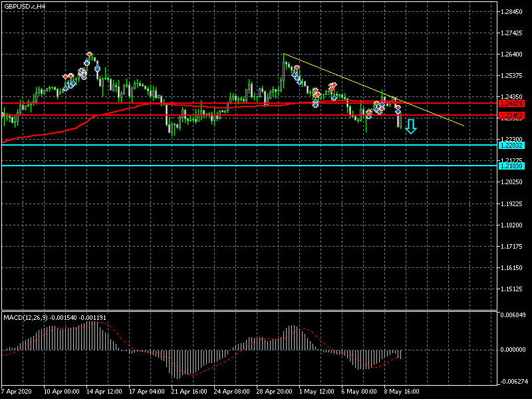Click the cyan down arrow marker
The width and height of the screenshot is (532, 399).
coord(411,126)
